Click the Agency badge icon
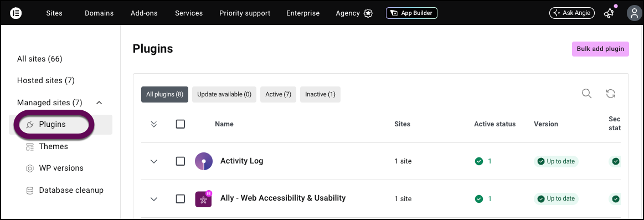This screenshot has width=644, height=220. click(368, 13)
